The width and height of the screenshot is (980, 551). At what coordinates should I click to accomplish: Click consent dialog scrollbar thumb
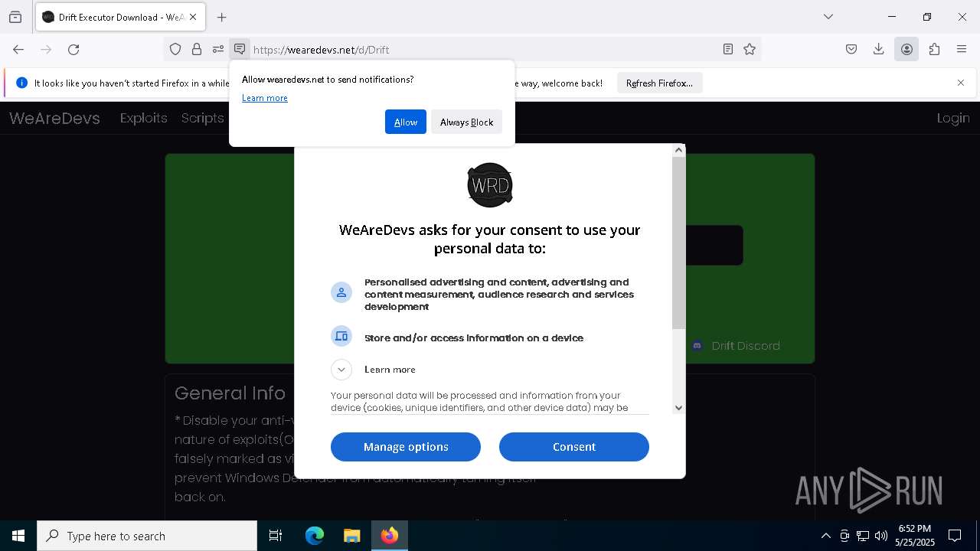point(678,243)
